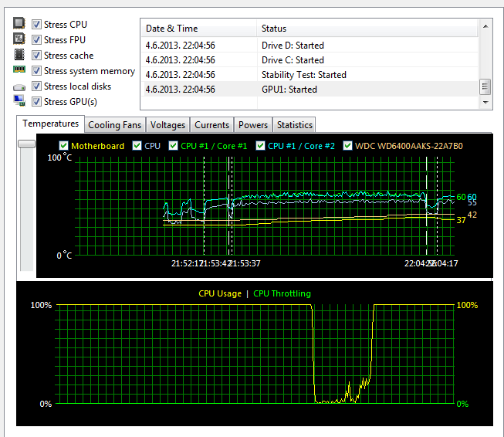Uncheck Stress system memory
The height and width of the screenshot is (437, 504).
[36, 71]
